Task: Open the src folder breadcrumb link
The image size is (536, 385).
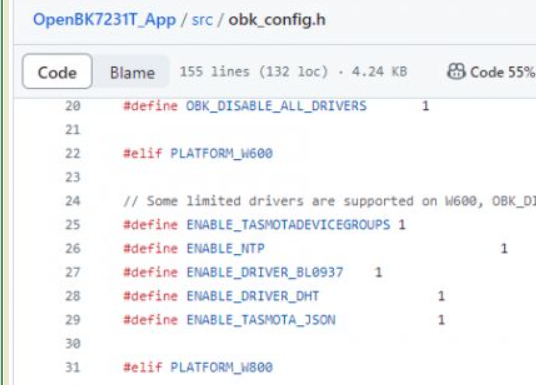Action: (202, 19)
